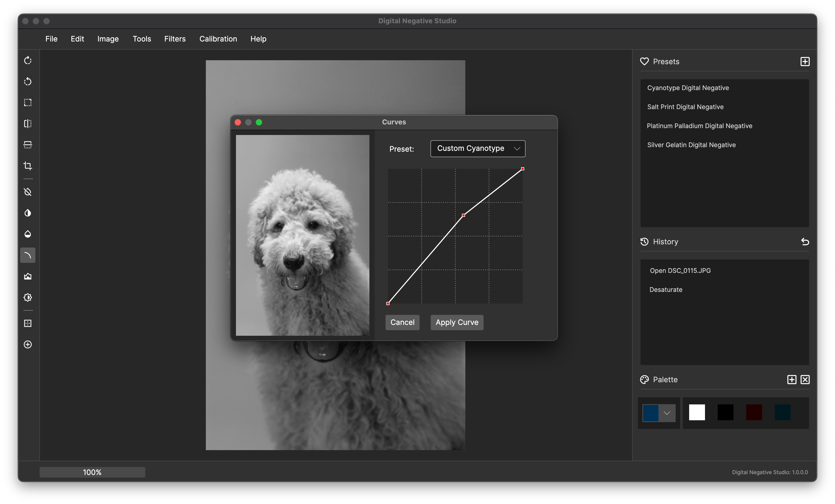The width and height of the screenshot is (835, 504).
Task: Click the rotate counter-clockwise tool icon
Action: (x=28, y=82)
